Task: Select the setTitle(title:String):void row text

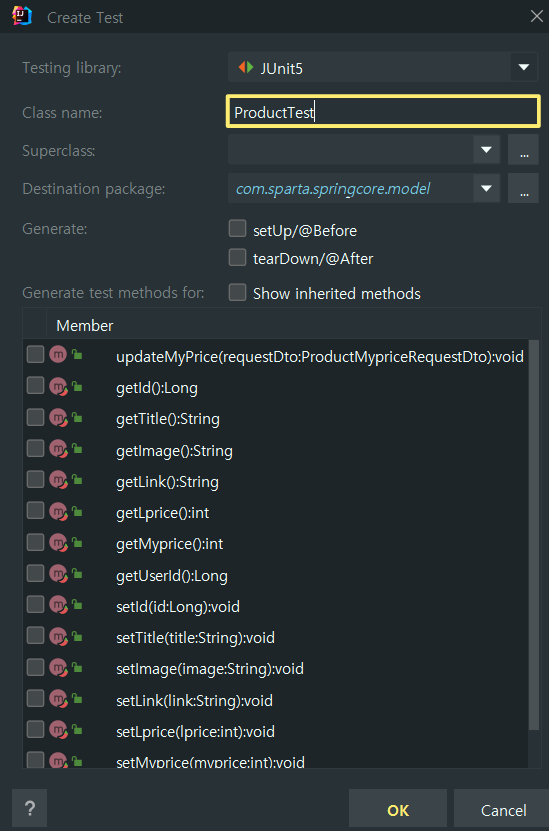Action: point(196,637)
